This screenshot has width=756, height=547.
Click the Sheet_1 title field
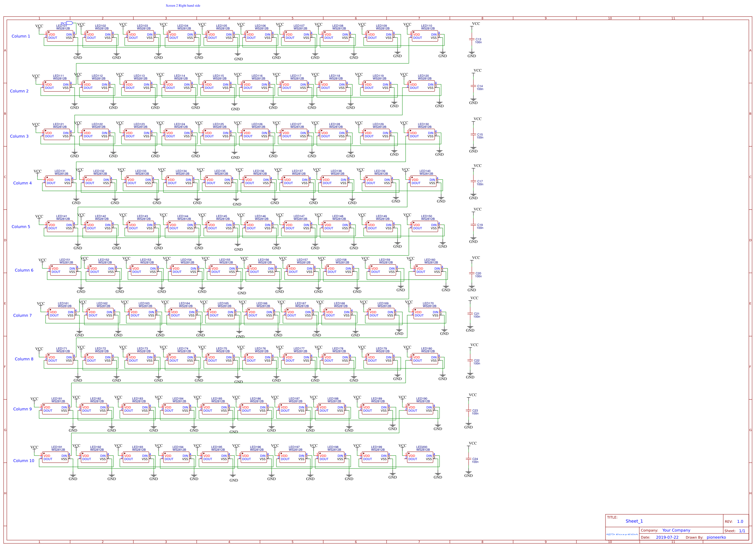click(634, 521)
